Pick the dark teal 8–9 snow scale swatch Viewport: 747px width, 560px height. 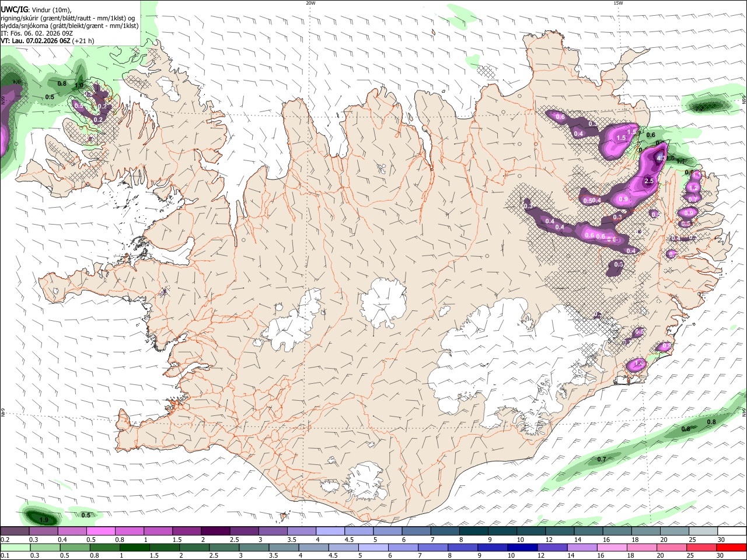(473, 531)
